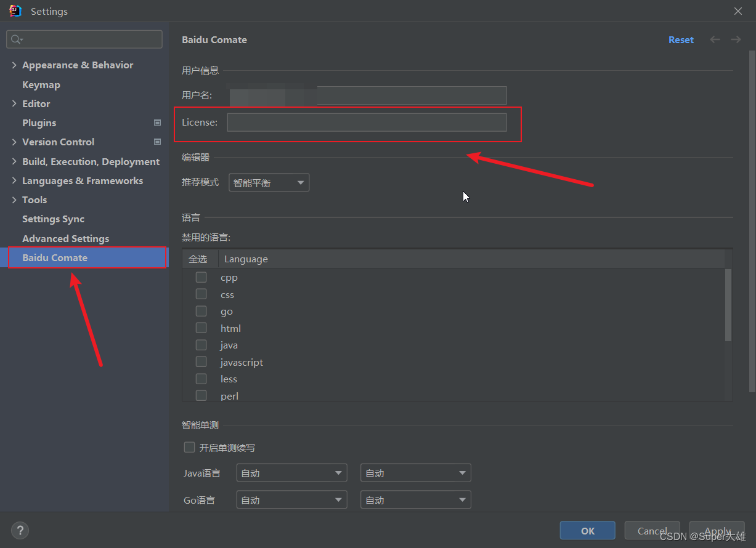The image size is (756, 548).
Task: Expand Build, Execution, Deployment section
Action: point(14,161)
